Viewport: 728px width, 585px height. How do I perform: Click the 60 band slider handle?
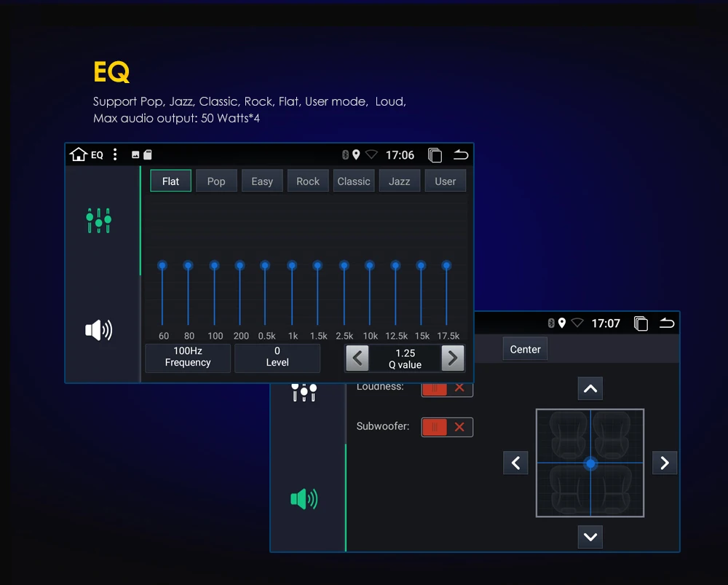pos(162,266)
